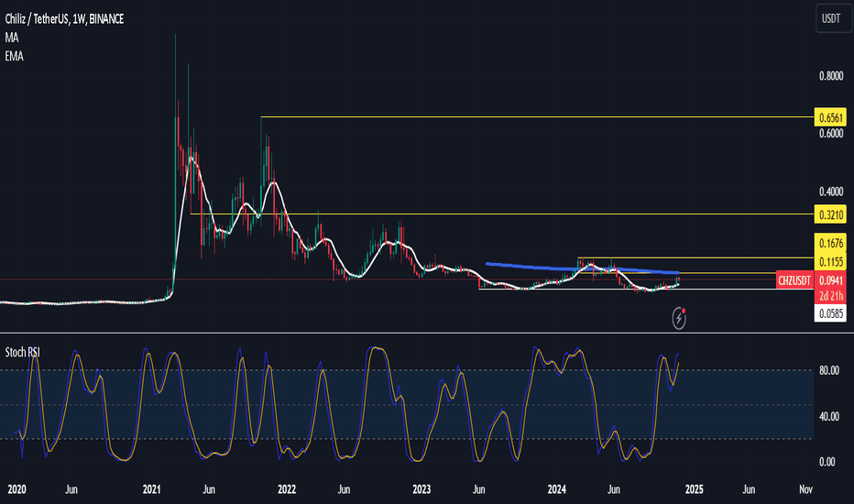Click the 0.3210 yellow price label

tap(830, 214)
